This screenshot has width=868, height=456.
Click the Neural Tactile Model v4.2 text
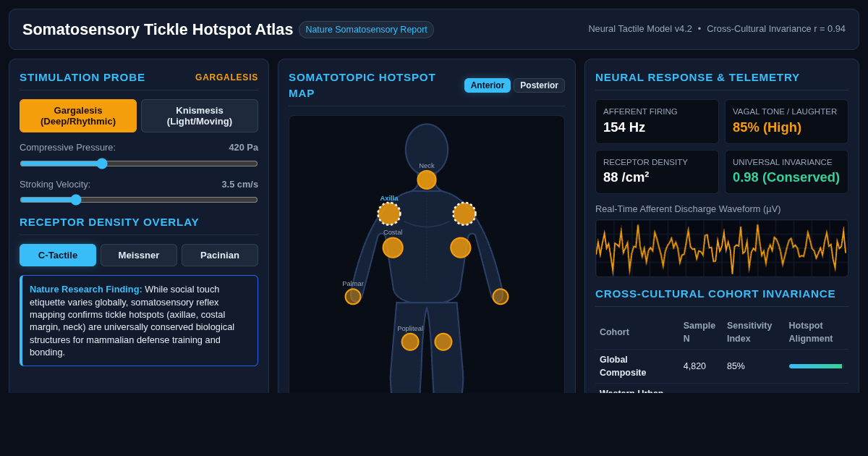(640, 29)
